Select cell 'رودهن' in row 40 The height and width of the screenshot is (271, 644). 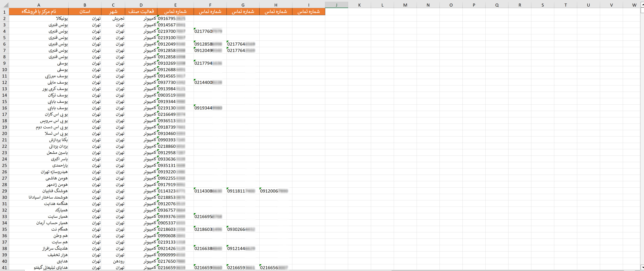point(113,261)
